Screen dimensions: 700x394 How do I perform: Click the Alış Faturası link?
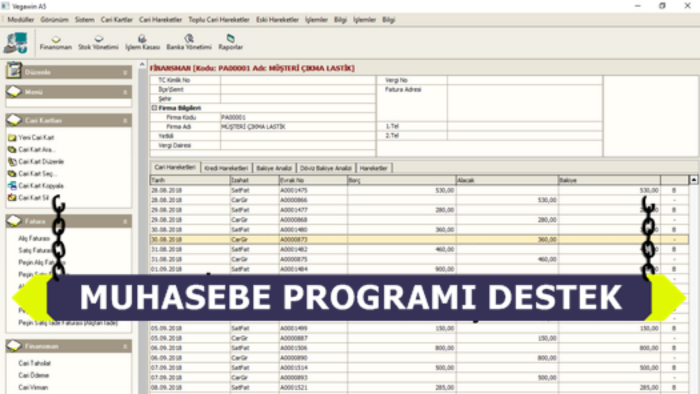34,238
